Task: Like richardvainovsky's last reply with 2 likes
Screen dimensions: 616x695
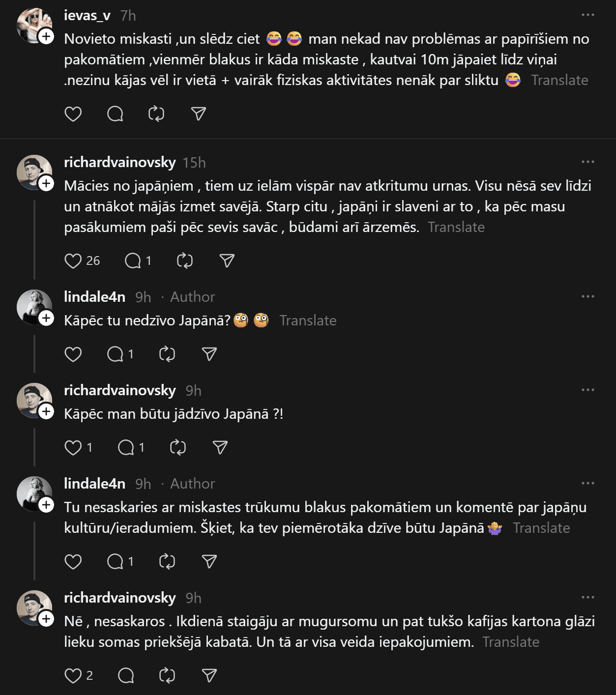Action: (x=73, y=676)
